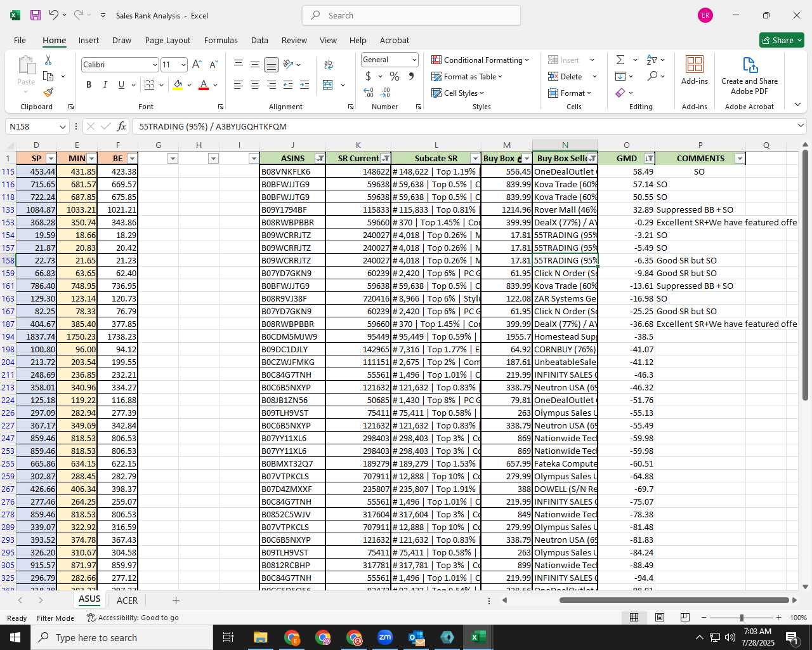Viewport: 812px width, 650px height.
Task: Click the Format Painter brush icon
Action: 48,93
